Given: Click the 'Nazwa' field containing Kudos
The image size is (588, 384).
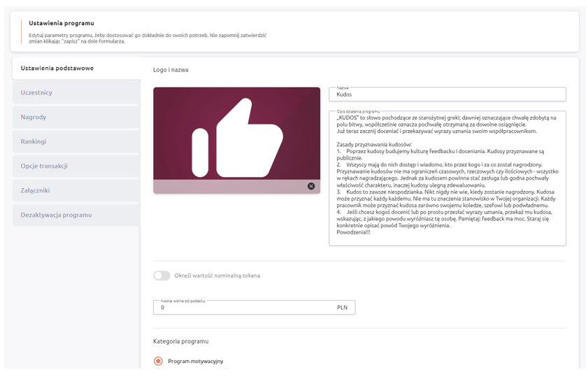Looking at the screenshot, I should point(447,94).
